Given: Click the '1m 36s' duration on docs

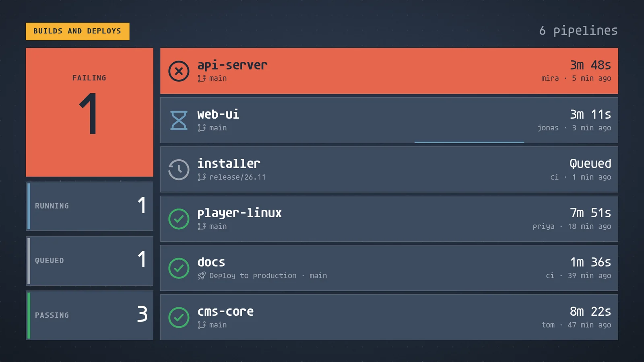Looking at the screenshot, I should pyautogui.click(x=590, y=262).
